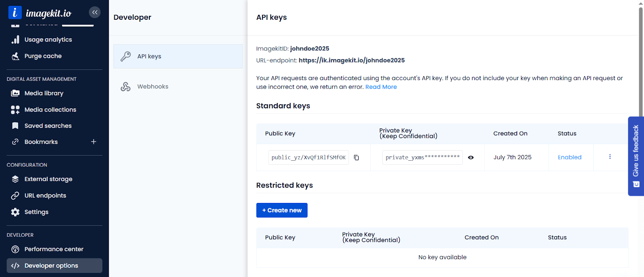This screenshot has width=644, height=277.
Task: Open Give us feedback side panel
Action: coord(636,156)
